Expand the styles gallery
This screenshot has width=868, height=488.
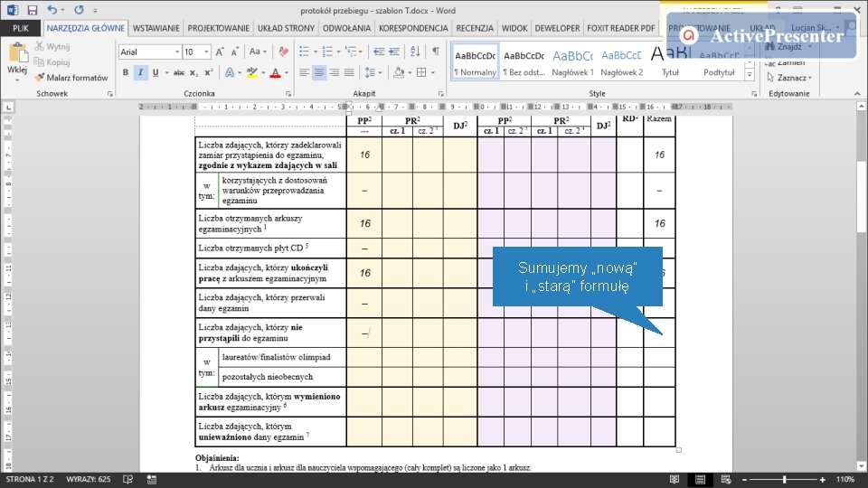(x=750, y=75)
